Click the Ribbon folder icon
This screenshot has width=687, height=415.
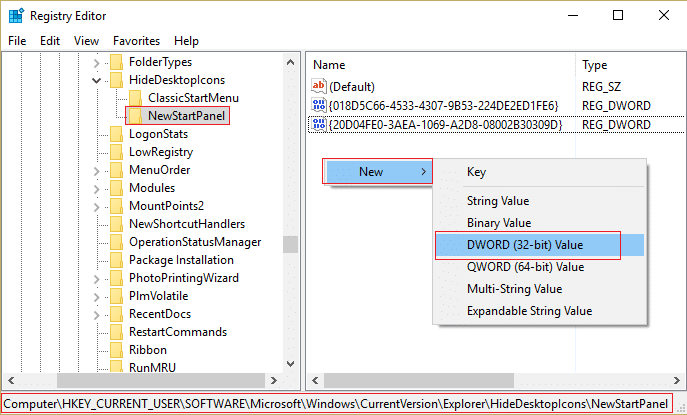tap(117, 350)
